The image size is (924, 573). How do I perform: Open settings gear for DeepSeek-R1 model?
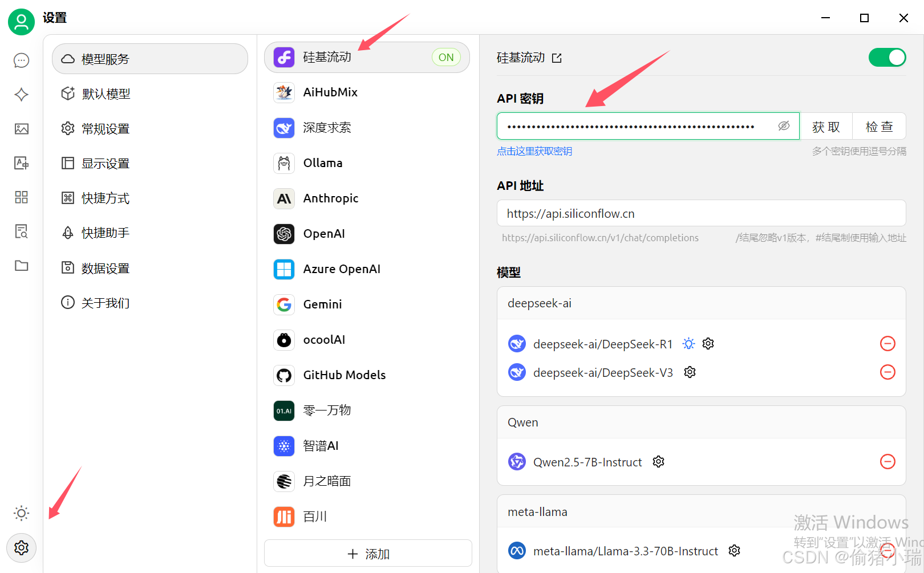point(708,344)
